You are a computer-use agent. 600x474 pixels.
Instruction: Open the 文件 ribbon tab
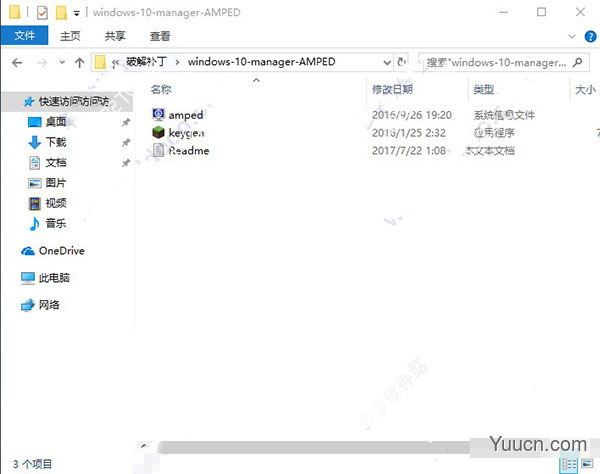click(x=24, y=36)
